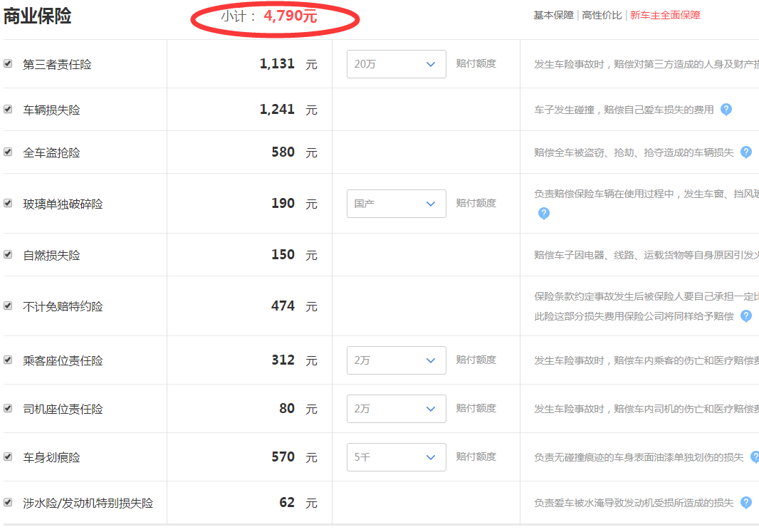This screenshot has height=532, width=759.
Task: Uncheck 车辆损失险 checkbox
Action: (x=8, y=109)
